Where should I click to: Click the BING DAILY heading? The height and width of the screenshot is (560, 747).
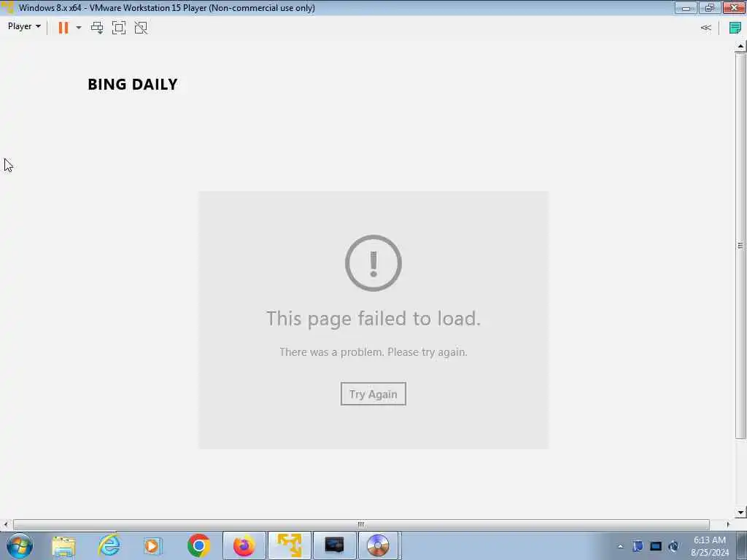(133, 85)
